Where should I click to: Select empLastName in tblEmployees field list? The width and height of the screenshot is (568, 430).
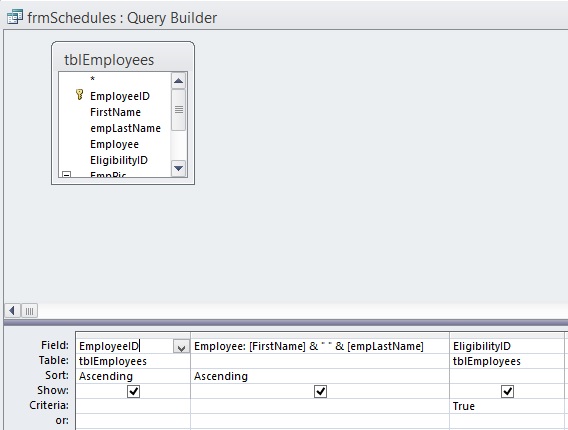(125, 128)
